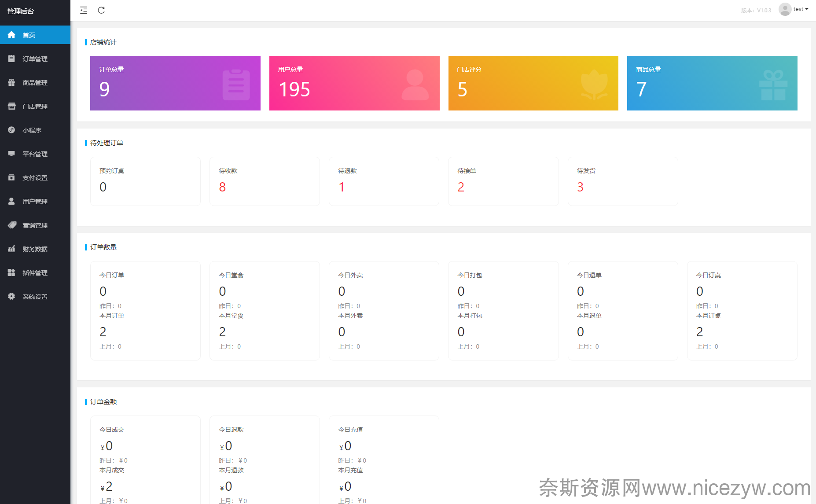Click the 今日堂食 statistics card
816x504 pixels.
click(265, 311)
